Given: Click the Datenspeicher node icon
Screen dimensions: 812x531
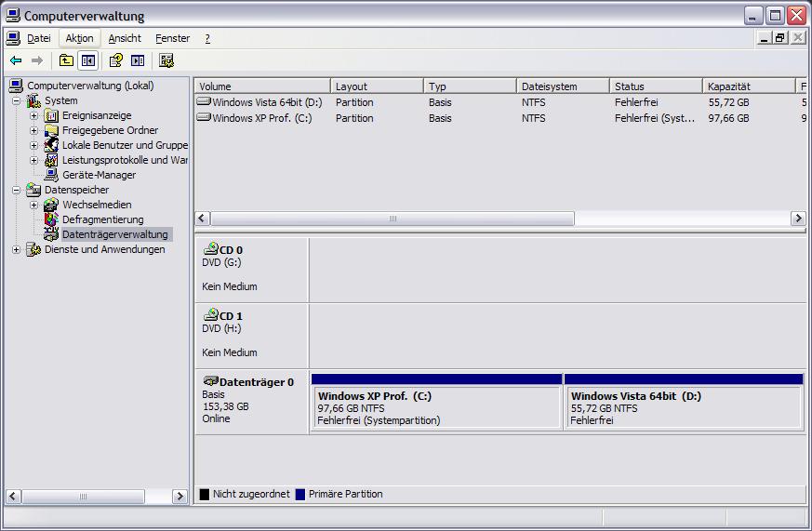Looking at the screenshot, I should (x=33, y=190).
